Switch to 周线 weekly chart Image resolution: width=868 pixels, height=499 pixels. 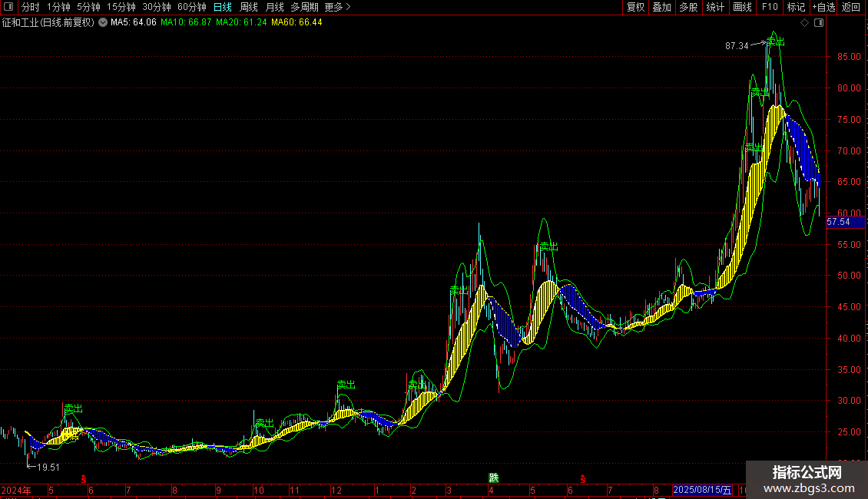(249, 7)
